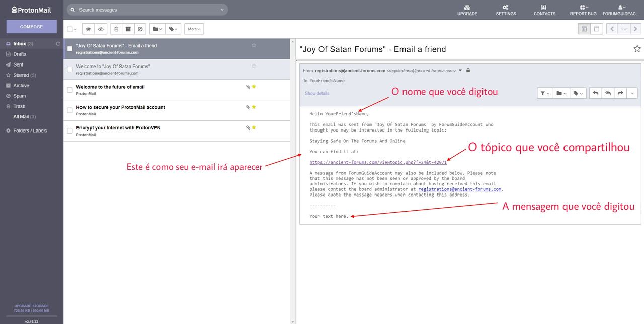Click message list scrollbar down arrow

click(292, 321)
